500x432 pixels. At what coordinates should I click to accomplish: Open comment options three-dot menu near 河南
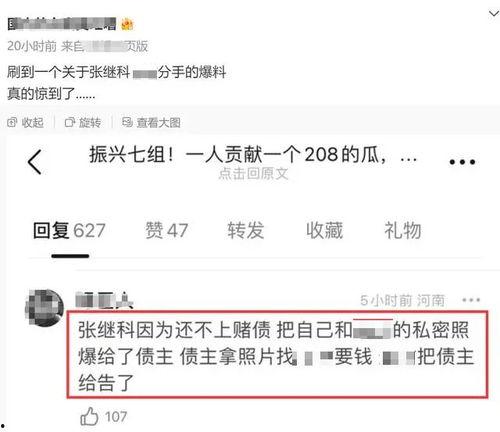point(471,300)
